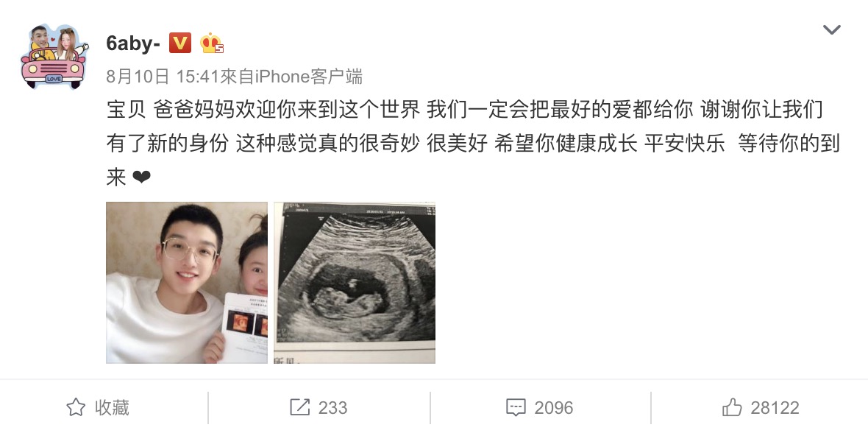Click the 收藏 favorite label
Image resolution: width=868 pixels, height=433 pixels.
112,408
